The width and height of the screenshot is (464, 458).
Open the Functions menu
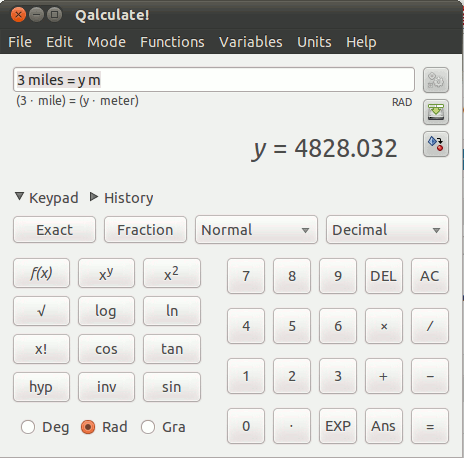(172, 42)
